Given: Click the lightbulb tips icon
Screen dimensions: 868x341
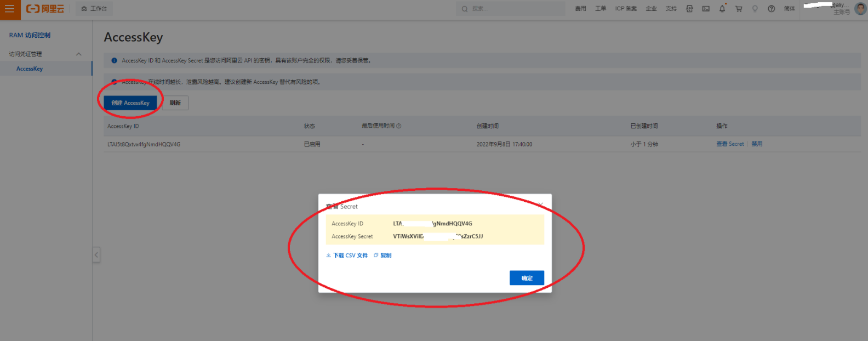Looking at the screenshot, I should click(755, 9).
